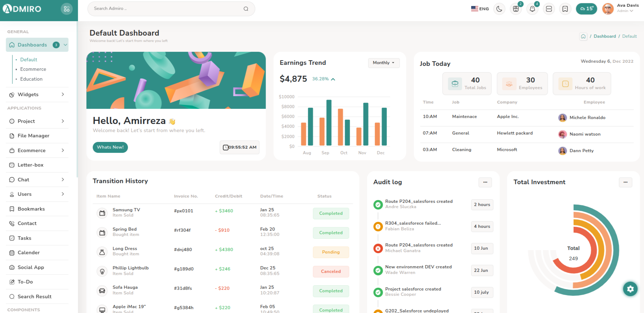The image size is (644, 313).
Task: Select Education under Dashboards
Action: click(x=31, y=79)
